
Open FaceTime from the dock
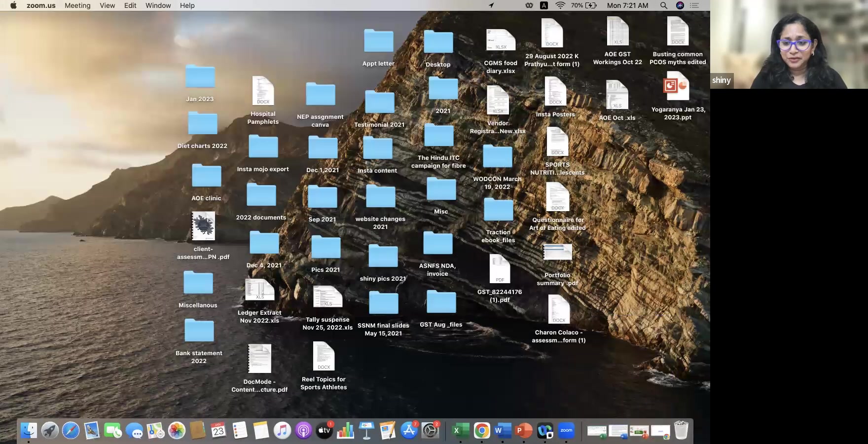tap(113, 431)
